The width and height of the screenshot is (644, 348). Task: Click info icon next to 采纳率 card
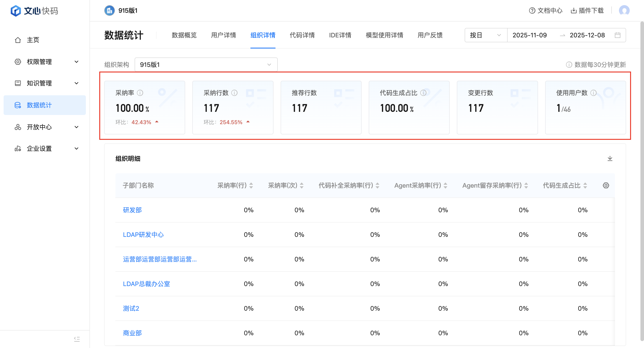coord(140,93)
